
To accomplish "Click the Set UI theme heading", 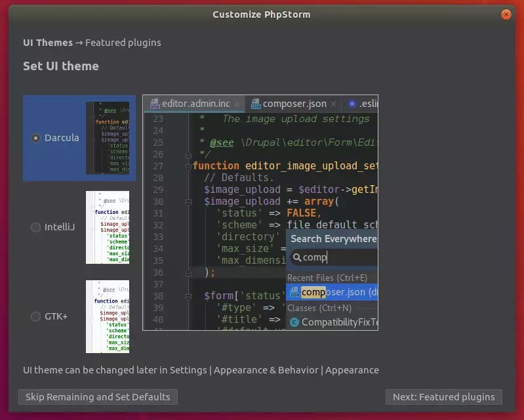I will [61, 66].
